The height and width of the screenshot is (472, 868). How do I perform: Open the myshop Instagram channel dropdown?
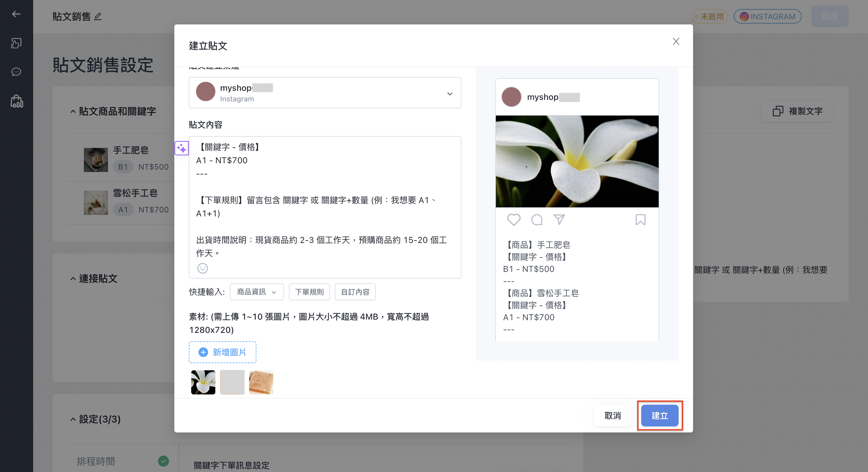325,93
